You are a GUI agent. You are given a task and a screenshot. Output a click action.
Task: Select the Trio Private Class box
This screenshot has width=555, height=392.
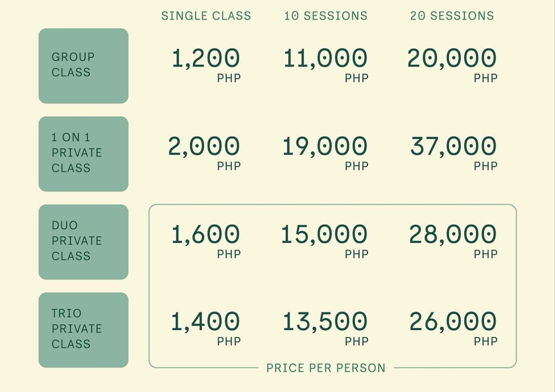[83, 330]
